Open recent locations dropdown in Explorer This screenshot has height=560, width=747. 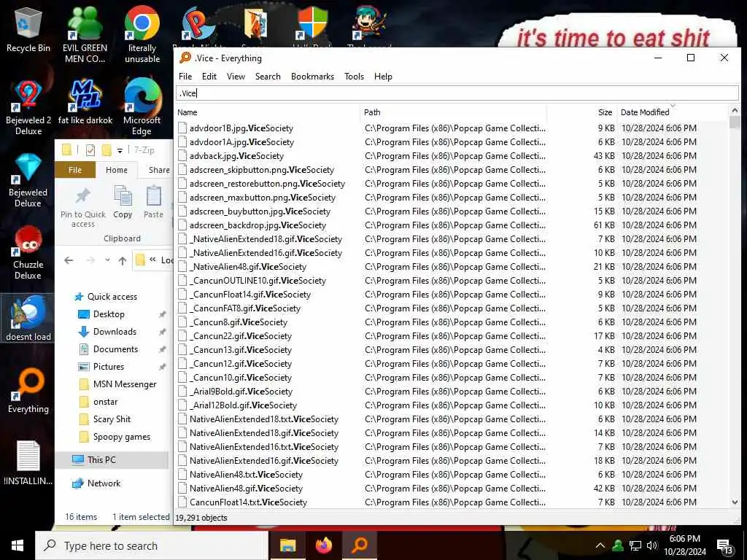(x=107, y=260)
